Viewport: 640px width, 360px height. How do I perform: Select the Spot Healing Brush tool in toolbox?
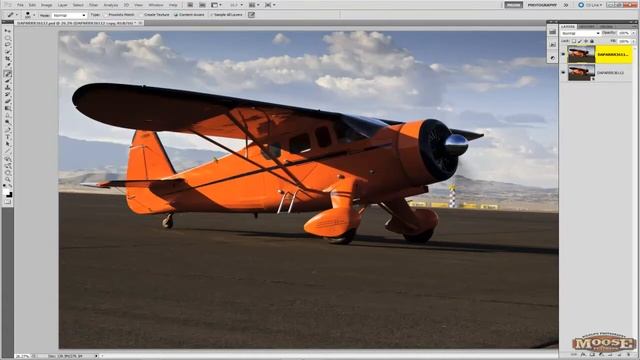(8, 74)
